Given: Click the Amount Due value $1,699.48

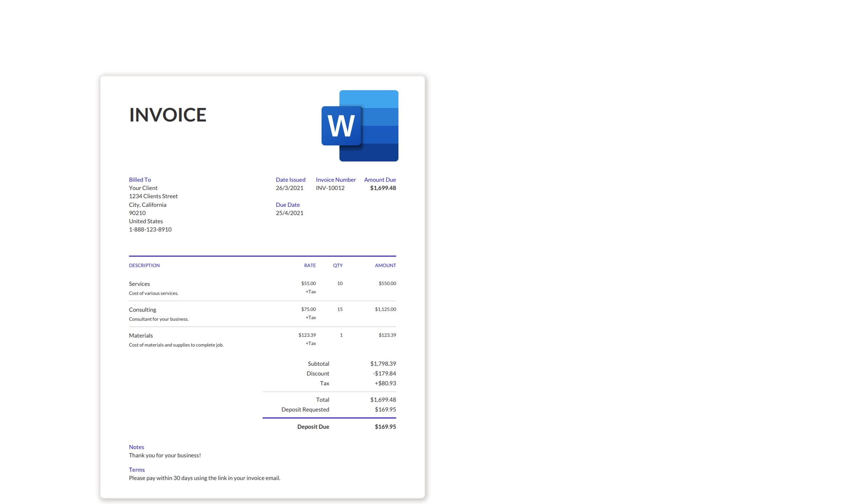Looking at the screenshot, I should pos(383,188).
